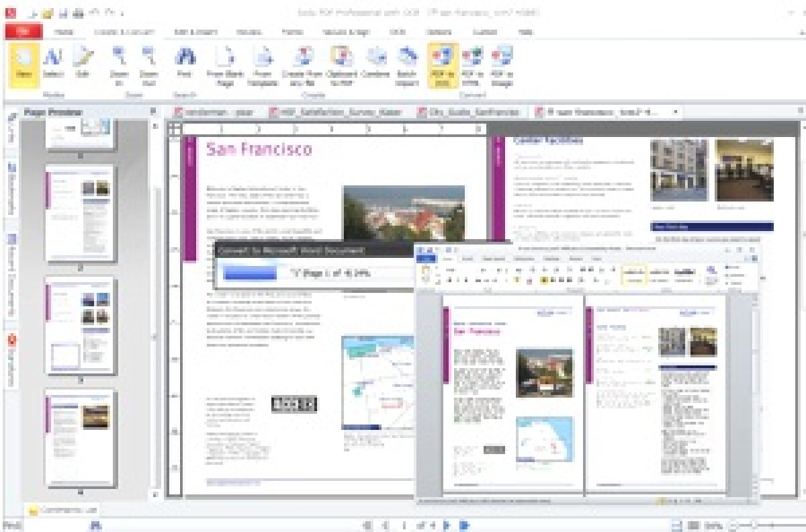Create PDF From Template
806x532 pixels.
click(x=263, y=65)
